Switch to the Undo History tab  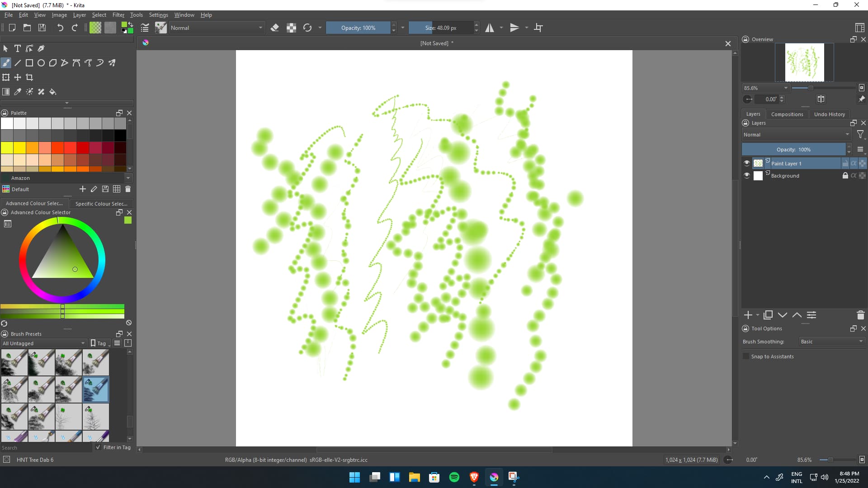pos(829,114)
